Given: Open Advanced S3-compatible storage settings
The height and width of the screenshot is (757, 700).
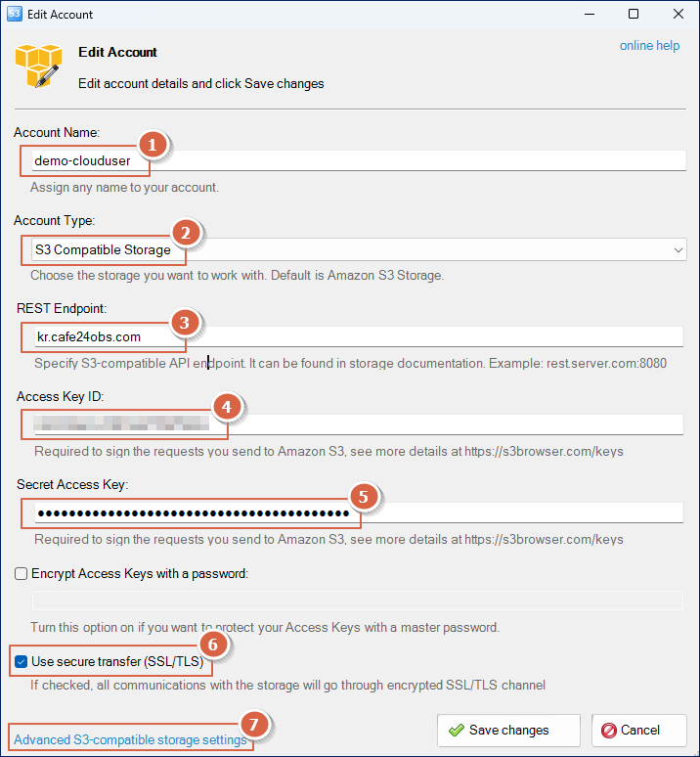Looking at the screenshot, I should 130,739.
